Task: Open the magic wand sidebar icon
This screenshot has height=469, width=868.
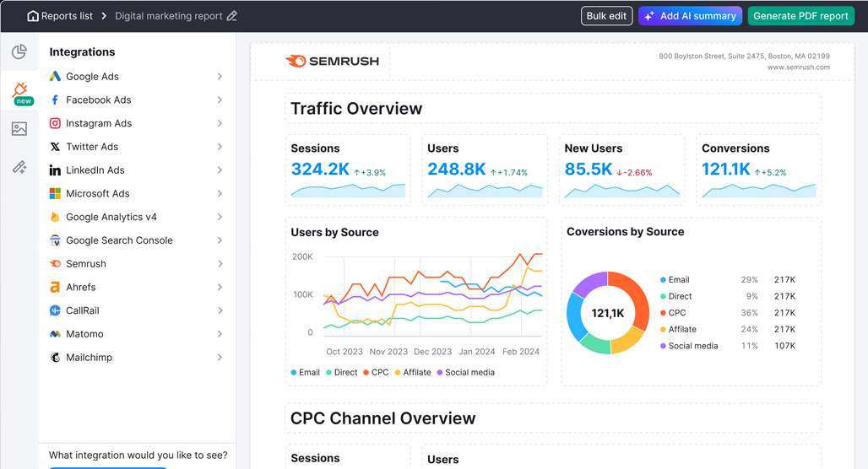Action: pos(19,167)
